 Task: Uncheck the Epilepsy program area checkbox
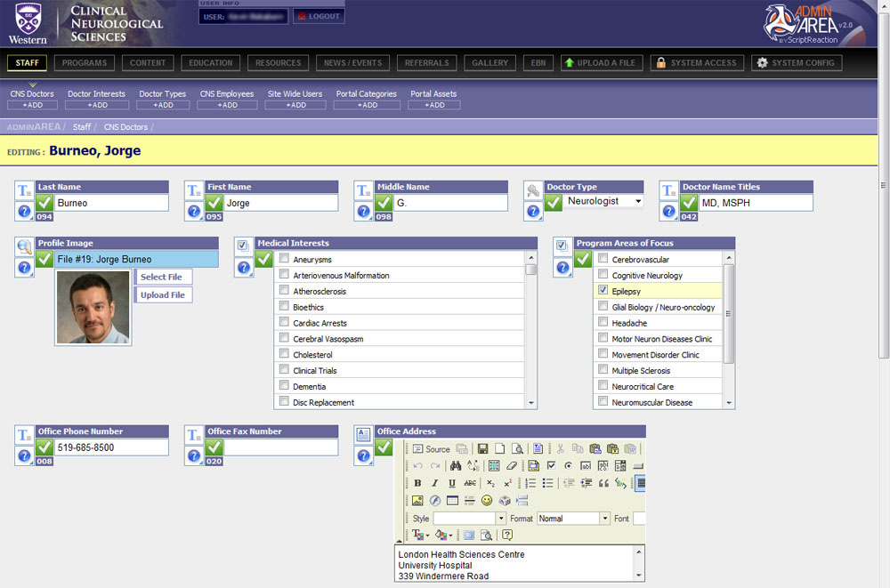[x=603, y=291]
